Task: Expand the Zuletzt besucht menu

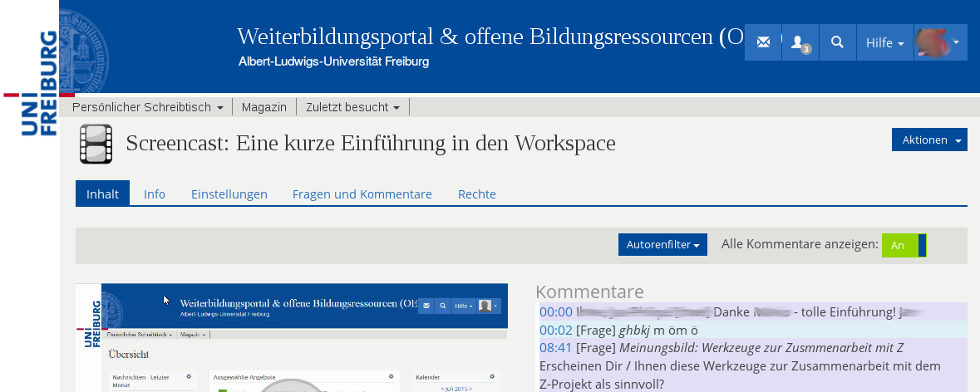Action: [x=352, y=107]
